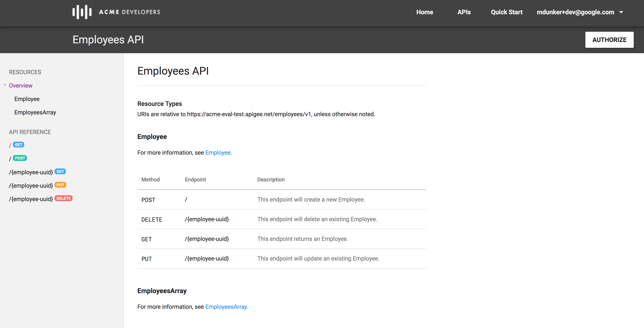644x328 pixels.
Task: Open the mdunker+dev@google.com account menu
Action: point(580,12)
